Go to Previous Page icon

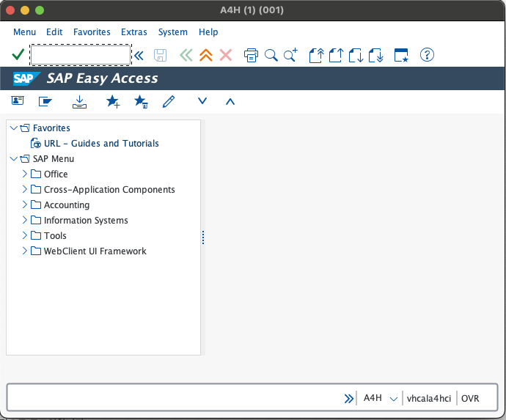(x=337, y=55)
